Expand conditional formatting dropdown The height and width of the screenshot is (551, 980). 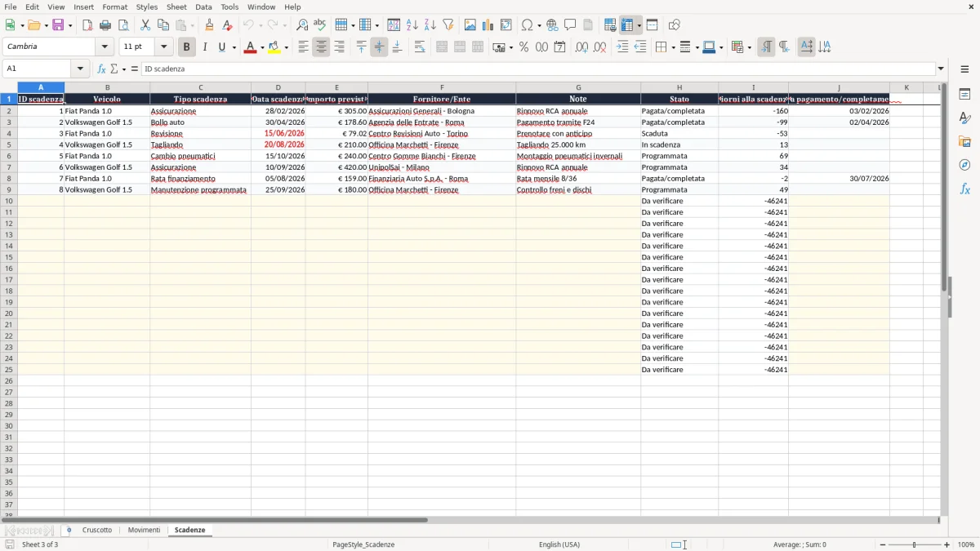tap(750, 47)
